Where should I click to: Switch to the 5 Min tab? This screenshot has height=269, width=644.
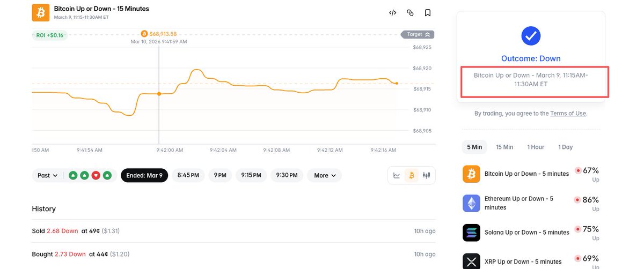[x=474, y=147]
